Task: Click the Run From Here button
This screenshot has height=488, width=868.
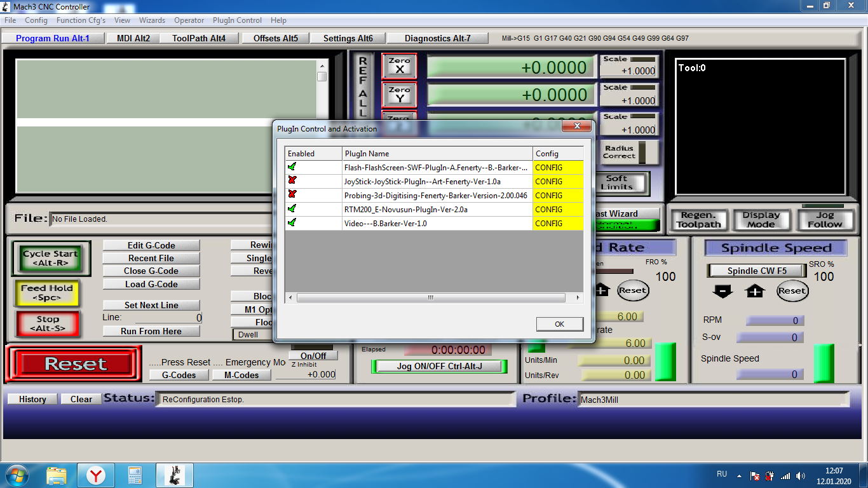Action: (151, 331)
